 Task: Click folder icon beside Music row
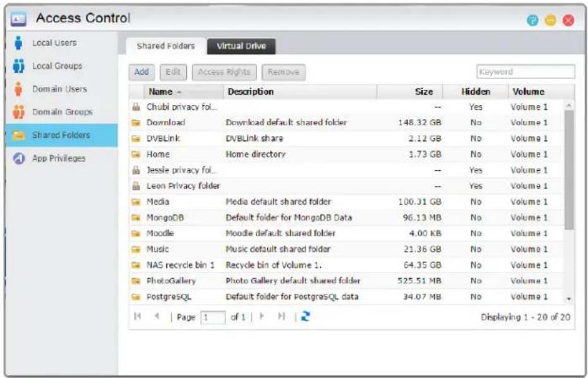tap(136, 249)
